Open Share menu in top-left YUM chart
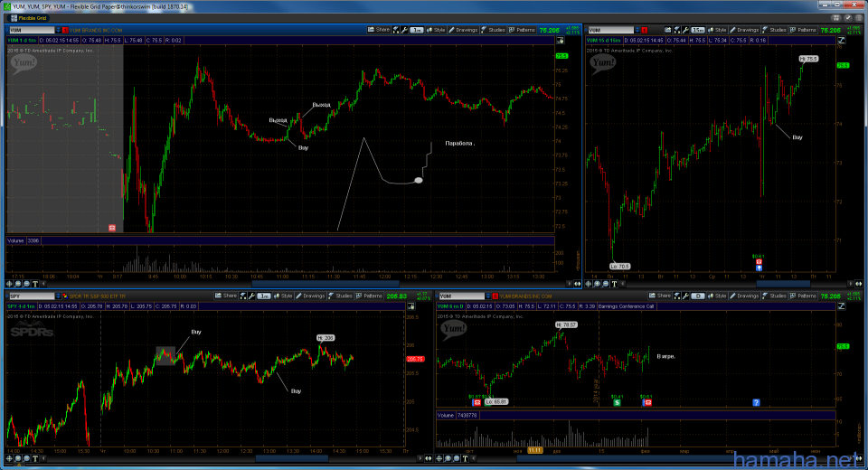Screen dimensions: 868x470 379,30
